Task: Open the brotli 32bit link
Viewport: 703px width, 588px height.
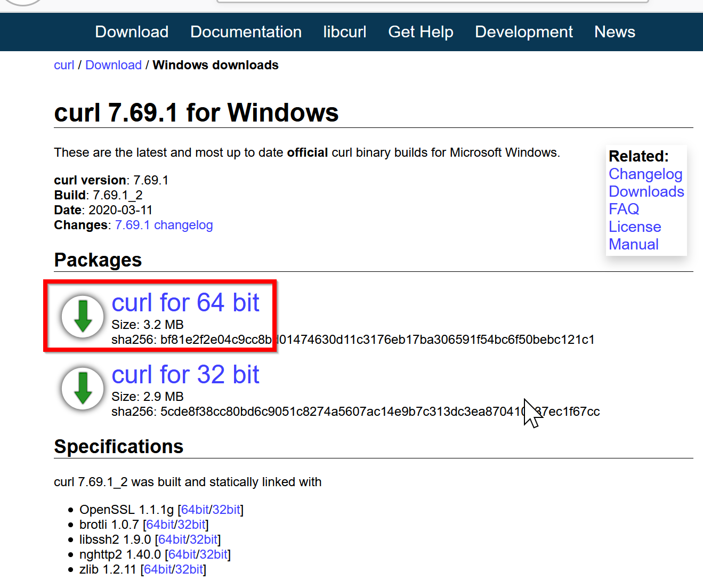Action: pyautogui.click(x=191, y=525)
